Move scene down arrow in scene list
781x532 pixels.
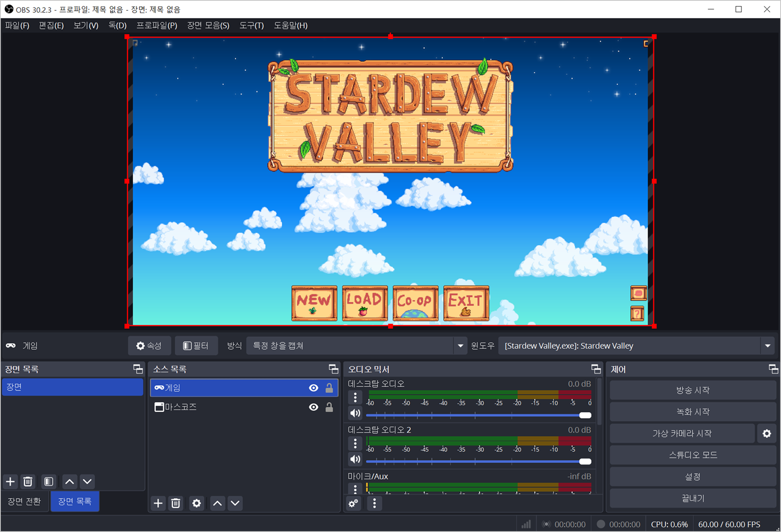pos(87,481)
